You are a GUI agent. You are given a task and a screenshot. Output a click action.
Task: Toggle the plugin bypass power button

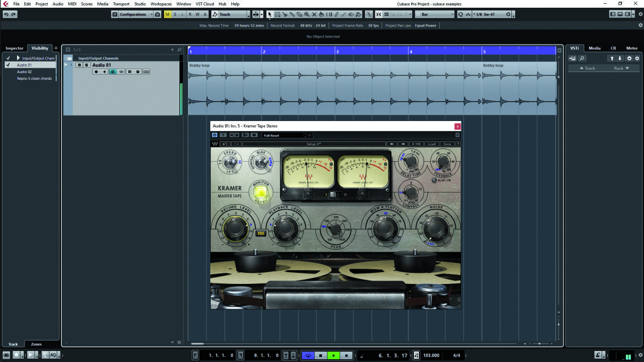pyautogui.click(x=215, y=135)
